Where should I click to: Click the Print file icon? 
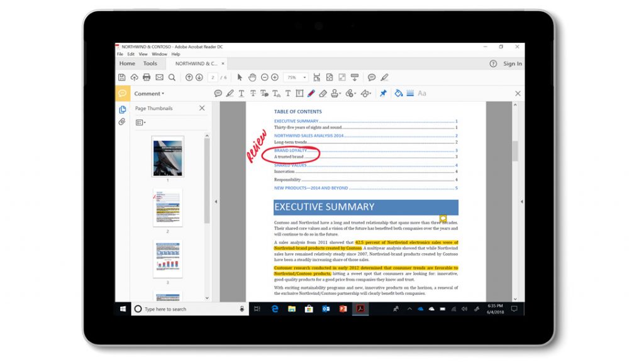pos(147,77)
